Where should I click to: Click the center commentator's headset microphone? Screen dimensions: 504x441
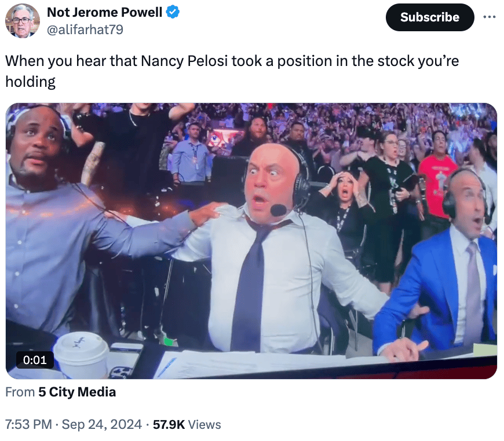[x=278, y=211]
